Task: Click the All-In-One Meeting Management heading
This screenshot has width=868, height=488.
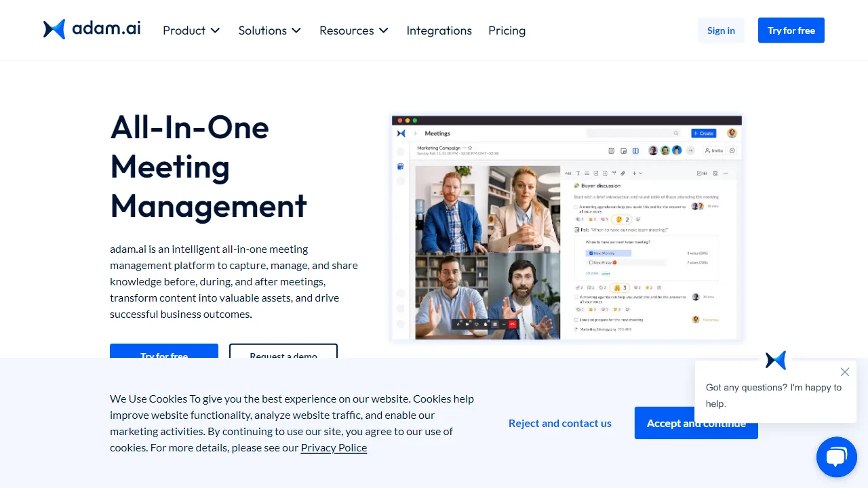Action: click(209, 166)
